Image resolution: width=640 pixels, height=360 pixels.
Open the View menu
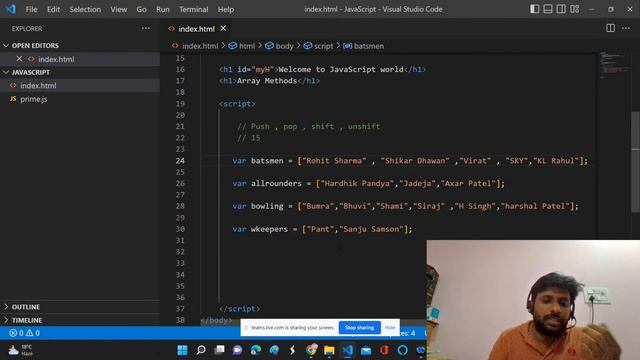click(118, 9)
